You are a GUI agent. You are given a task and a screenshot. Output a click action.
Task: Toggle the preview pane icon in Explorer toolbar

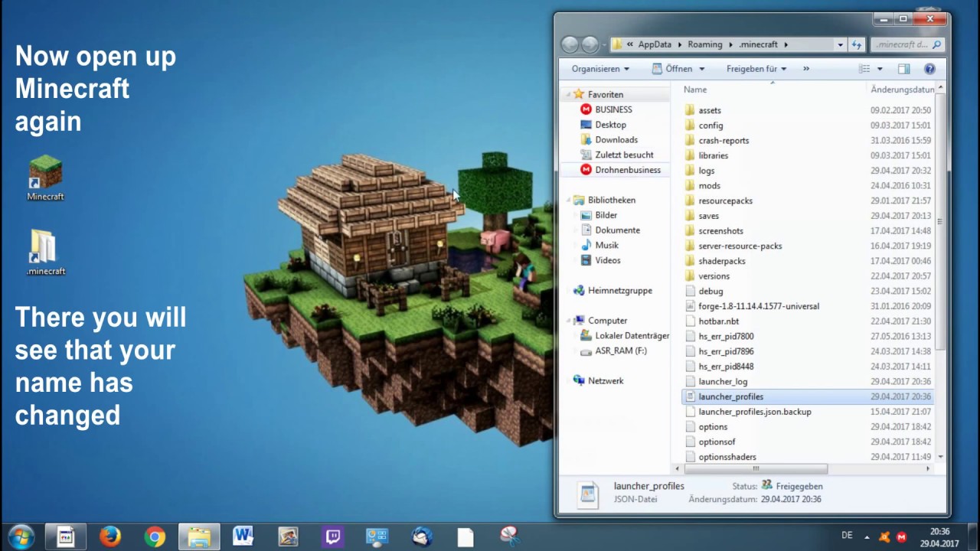[904, 69]
